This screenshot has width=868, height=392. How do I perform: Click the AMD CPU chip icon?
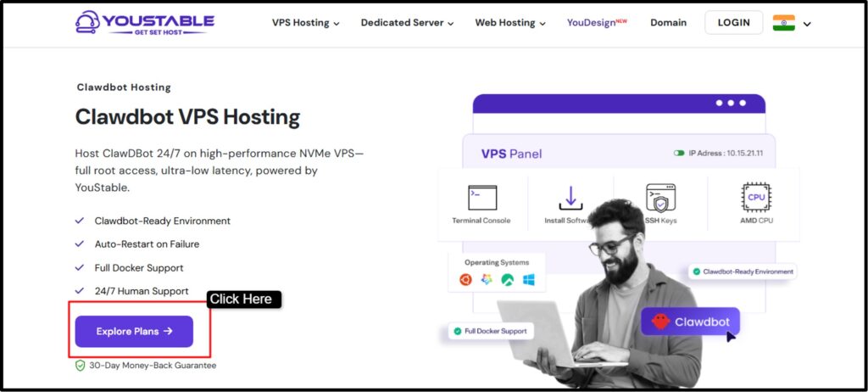click(756, 198)
